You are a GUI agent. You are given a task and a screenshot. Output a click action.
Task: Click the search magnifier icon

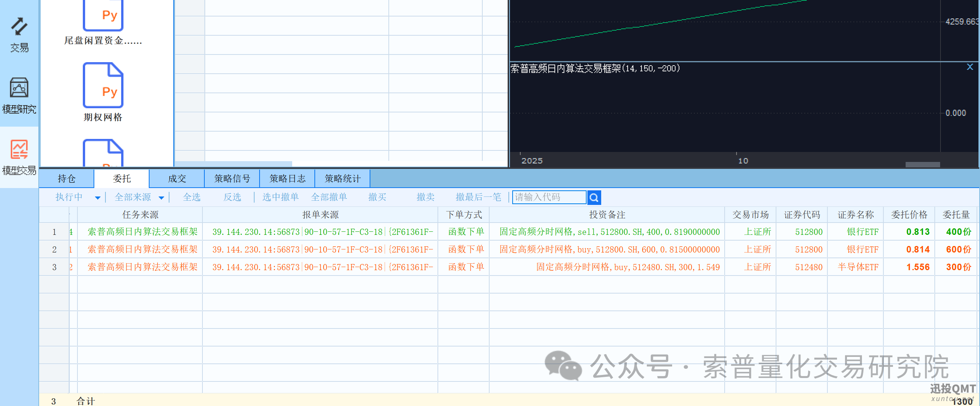pos(594,197)
